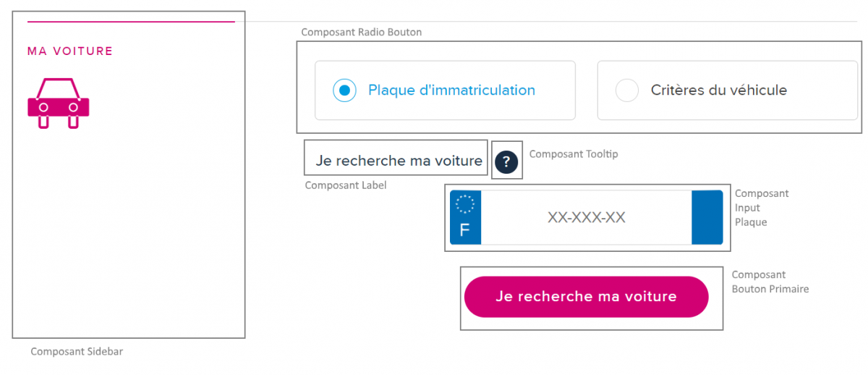Screen dimensions: 868x375
Task: Select the Critères du véhicule radio button
Action: click(x=626, y=90)
